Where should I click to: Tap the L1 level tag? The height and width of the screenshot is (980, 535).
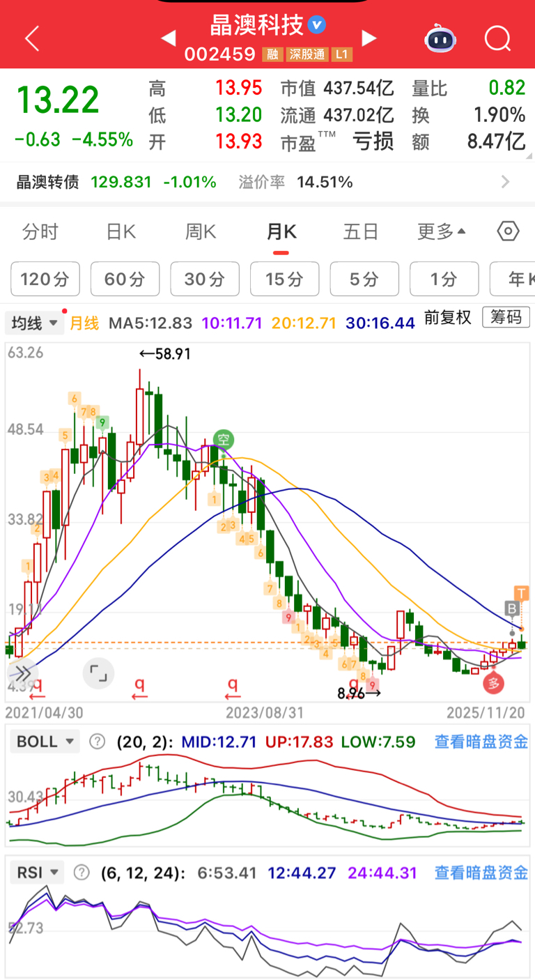pyautogui.click(x=342, y=54)
